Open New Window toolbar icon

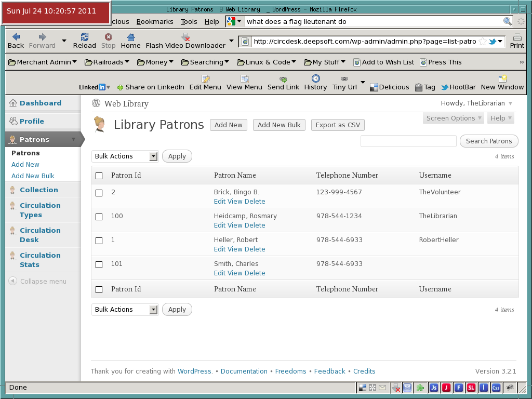pos(502,79)
